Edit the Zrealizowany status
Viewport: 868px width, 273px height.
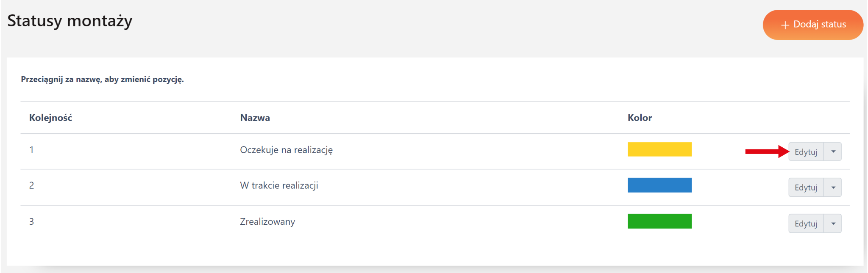[806, 223]
